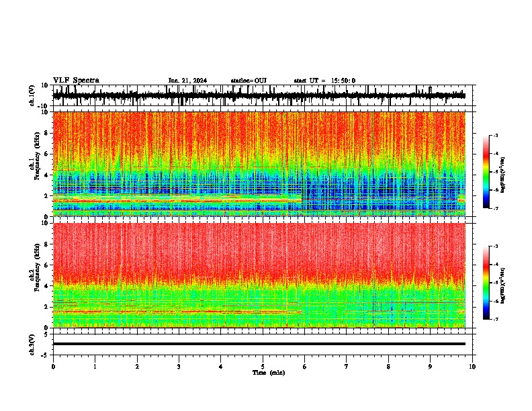The image size is (532, 411).
Task: Click the ch.1 frequency axis "8" tick
Action: (46, 133)
